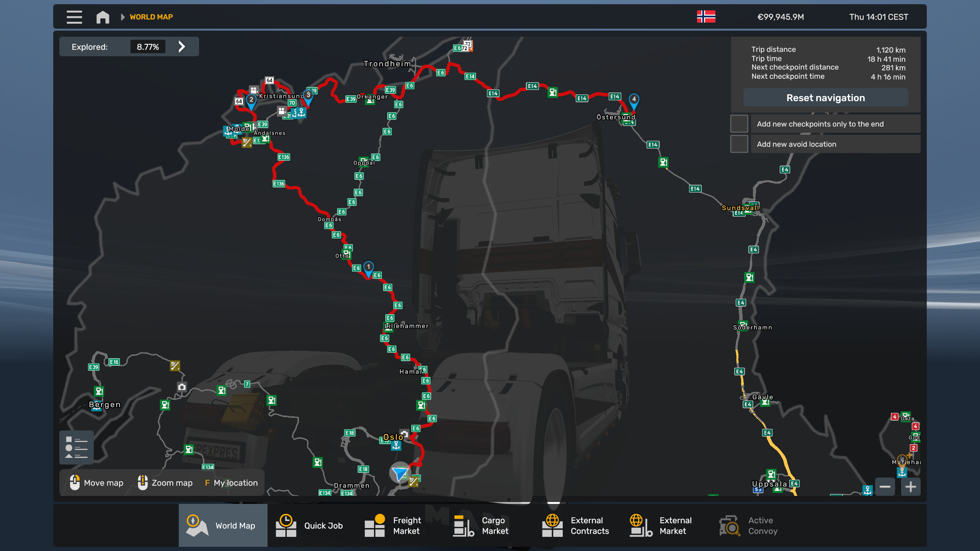980x551 pixels.
Task: Click the home icon in the breadcrumb
Action: [x=103, y=17]
